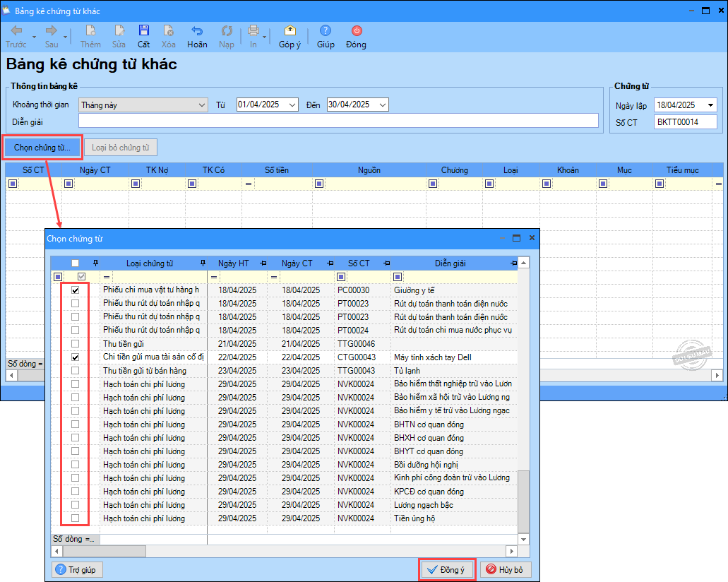Click the Diễn giải input field
Image resolution: width=728 pixels, height=582 pixels.
[x=338, y=121]
